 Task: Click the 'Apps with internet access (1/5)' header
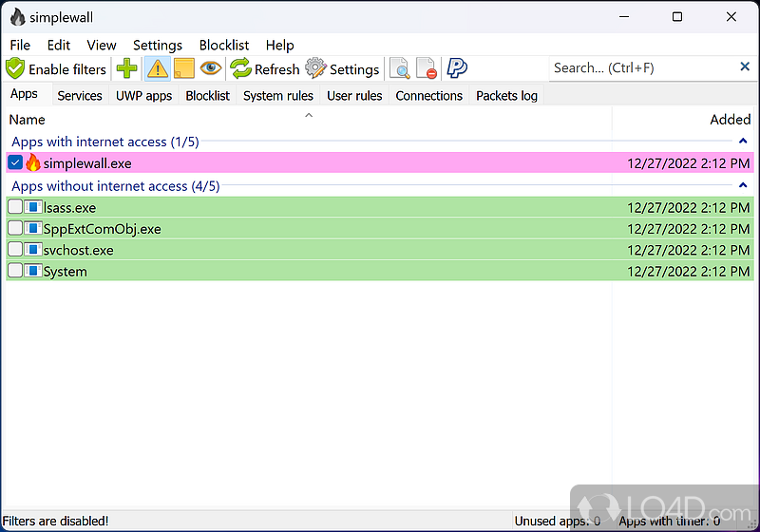coord(105,142)
